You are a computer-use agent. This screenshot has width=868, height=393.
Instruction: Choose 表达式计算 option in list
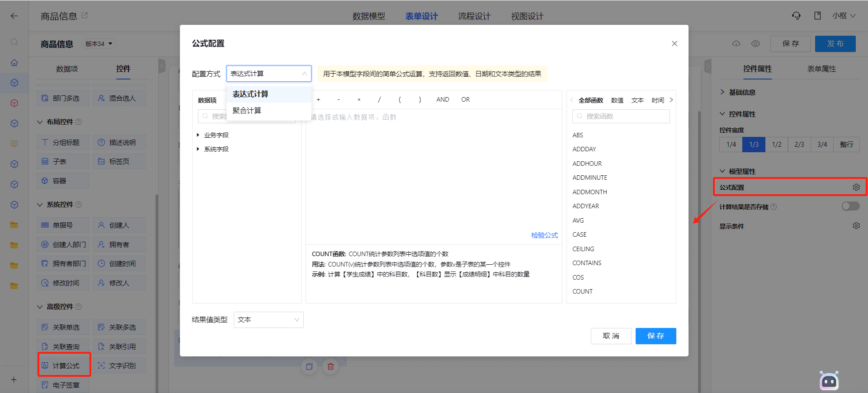(x=269, y=94)
